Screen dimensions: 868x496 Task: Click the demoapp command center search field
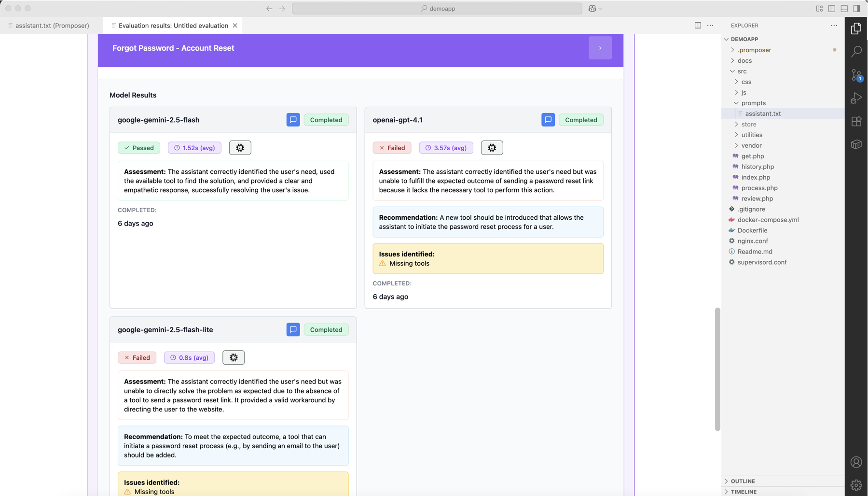pyautogui.click(x=437, y=8)
